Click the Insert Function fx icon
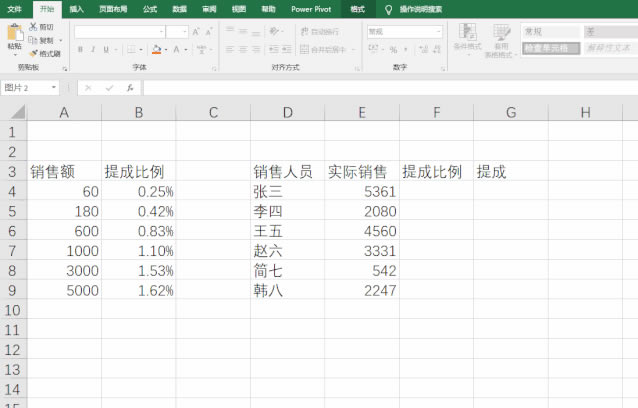The width and height of the screenshot is (638, 408). (130, 87)
